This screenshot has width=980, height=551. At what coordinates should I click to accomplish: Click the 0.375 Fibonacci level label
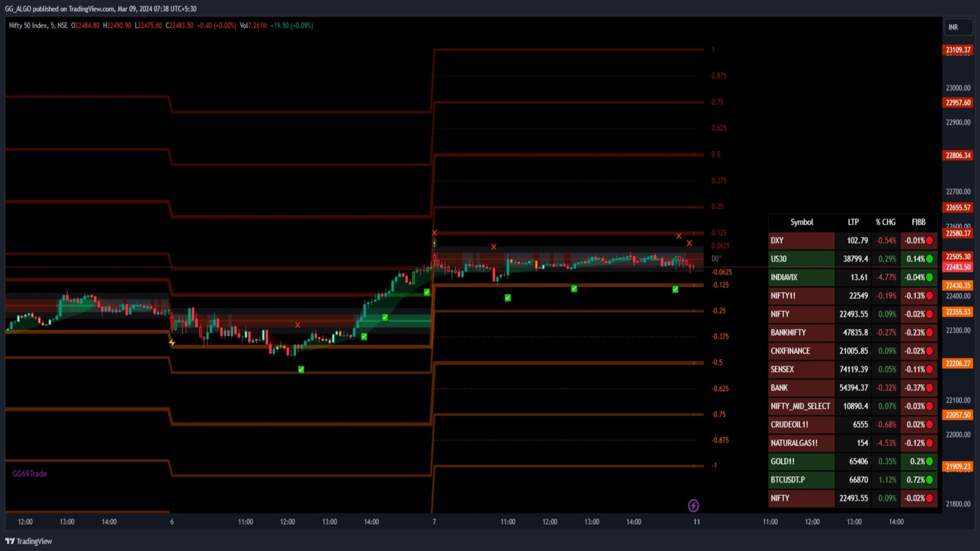(x=719, y=181)
